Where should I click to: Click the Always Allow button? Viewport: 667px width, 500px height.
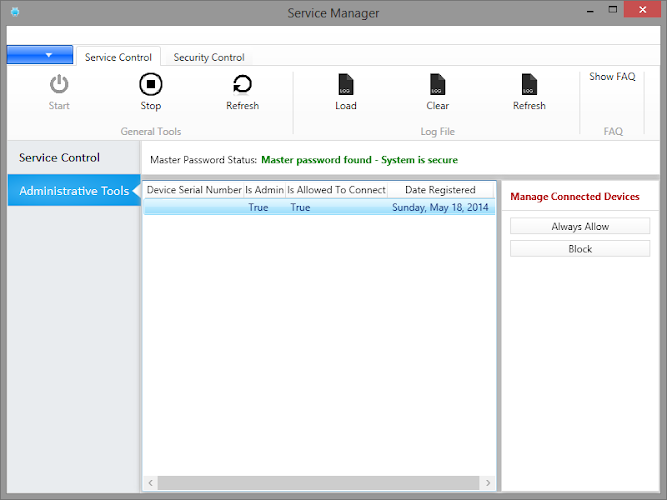click(x=580, y=227)
